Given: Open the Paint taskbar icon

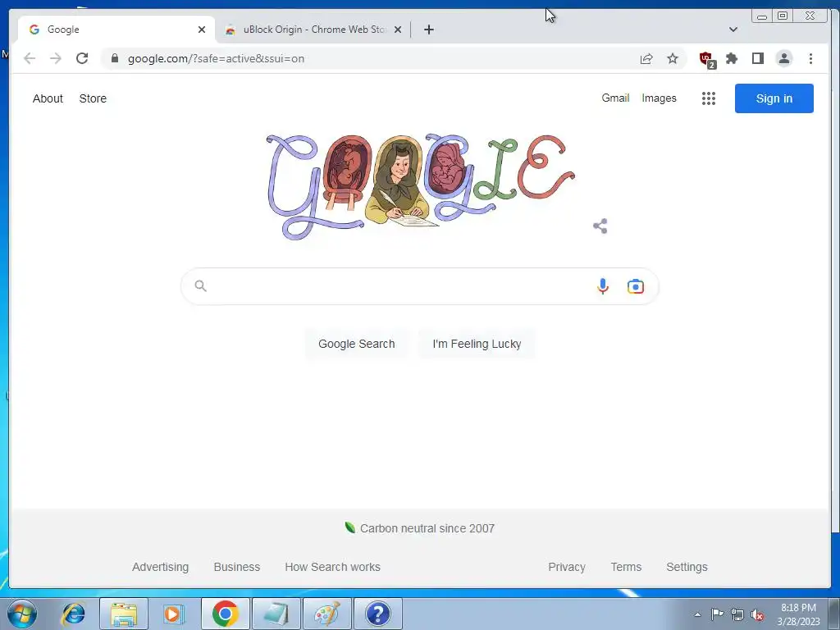Looking at the screenshot, I should pos(326,614).
